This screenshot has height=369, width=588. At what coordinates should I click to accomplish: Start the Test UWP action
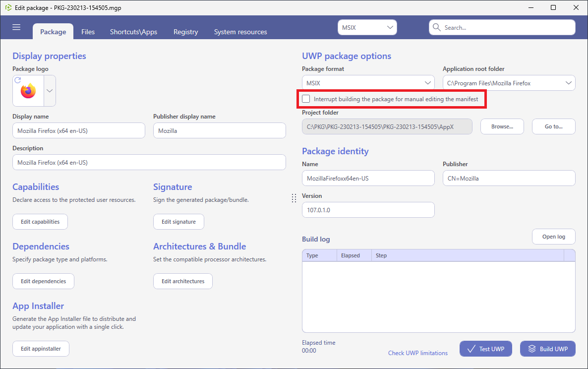coord(486,349)
